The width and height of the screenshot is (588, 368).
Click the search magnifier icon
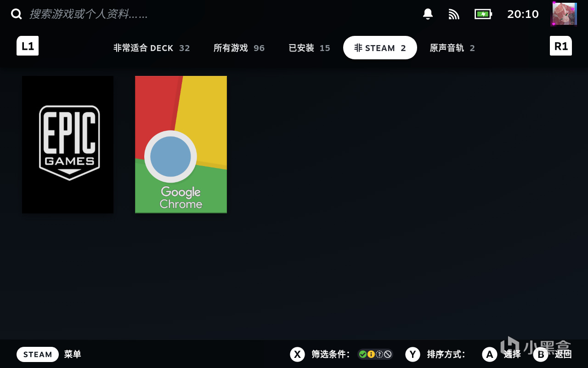[x=17, y=14]
